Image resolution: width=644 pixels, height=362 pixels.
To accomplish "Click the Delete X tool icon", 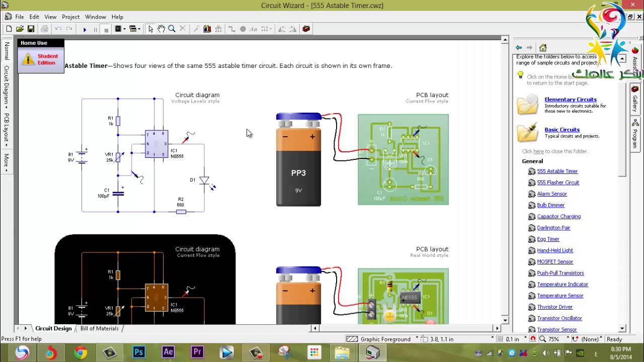I will pos(183,29).
